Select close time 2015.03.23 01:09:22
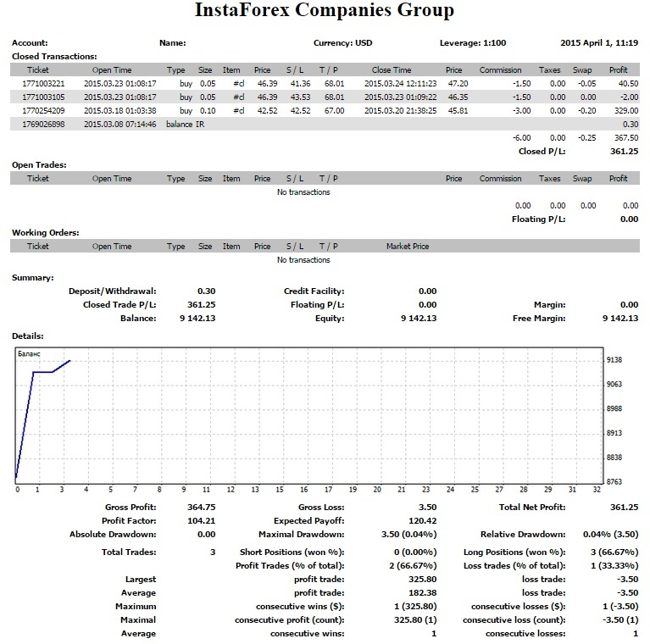The width and height of the screenshot is (650, 644). [401, 97]
